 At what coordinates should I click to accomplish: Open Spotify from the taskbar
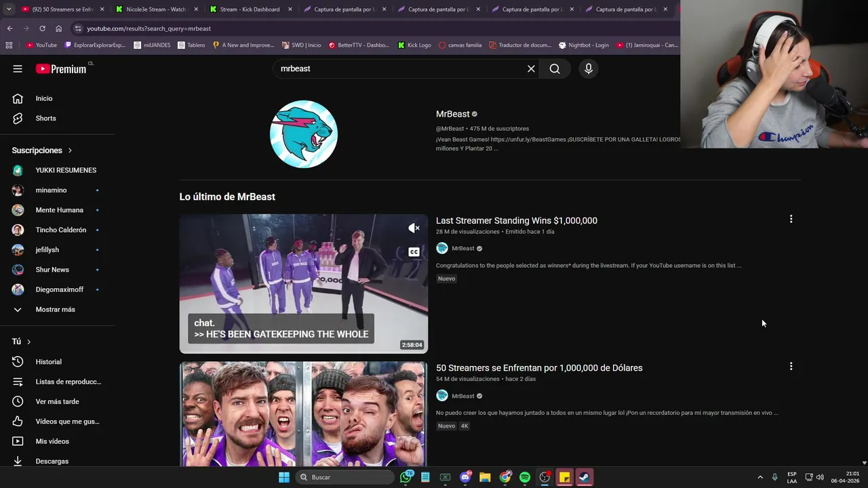click(525, 477)
